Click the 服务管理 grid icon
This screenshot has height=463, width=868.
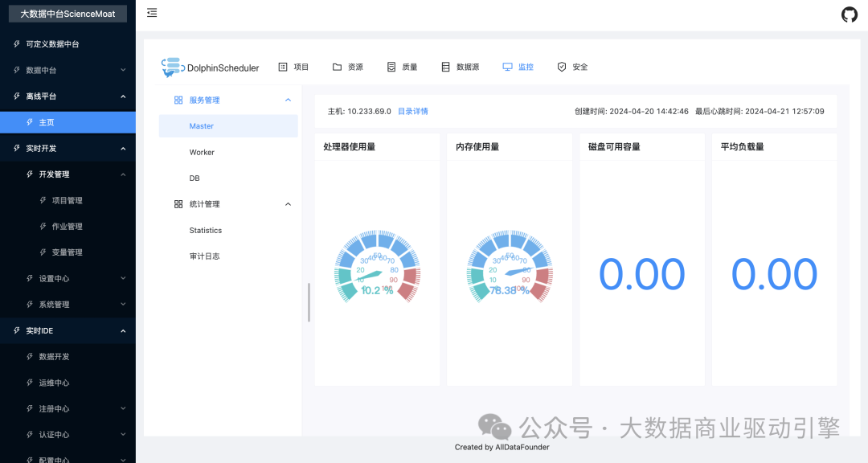178,100
